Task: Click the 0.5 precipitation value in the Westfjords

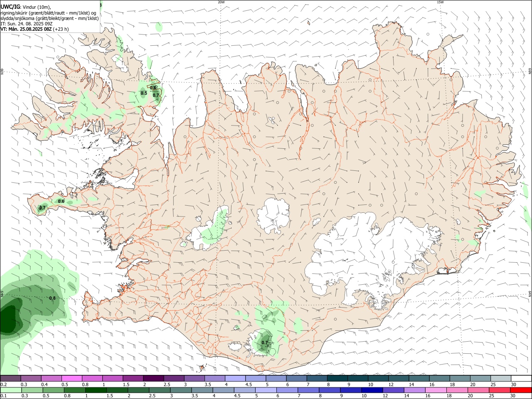Action: point(144,93)
